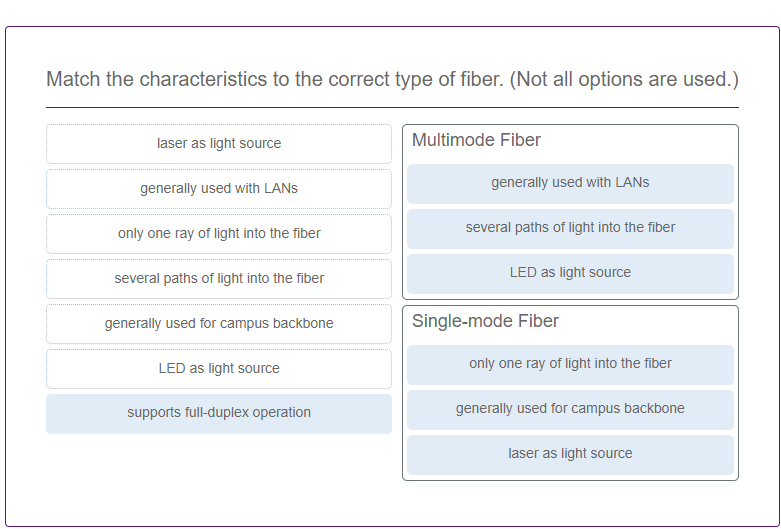Click the Multimode Fiber category heading
The image size is (781, 529).
click(x=476, y=140)
